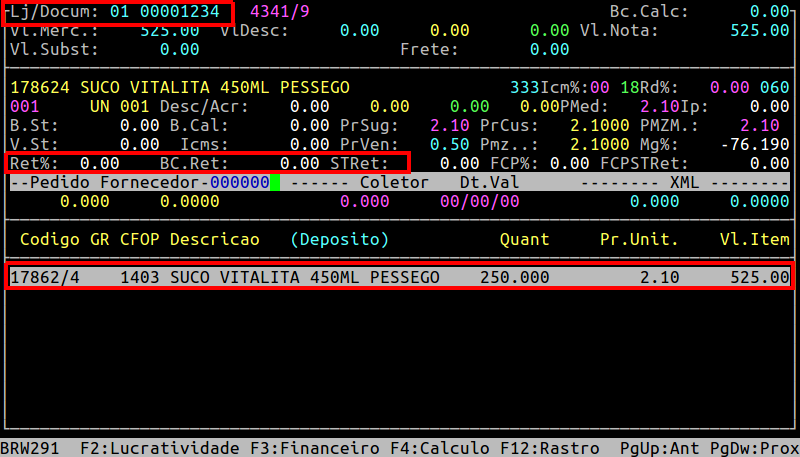Image resolution: width=800 pixels, height=457 pixels.
Task: Click the Vl.Item column header
Action: (755, 240)
